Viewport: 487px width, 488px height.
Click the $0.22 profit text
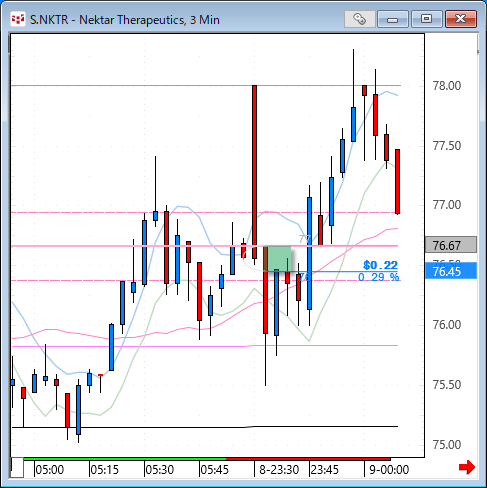click(x=380, y=265)
